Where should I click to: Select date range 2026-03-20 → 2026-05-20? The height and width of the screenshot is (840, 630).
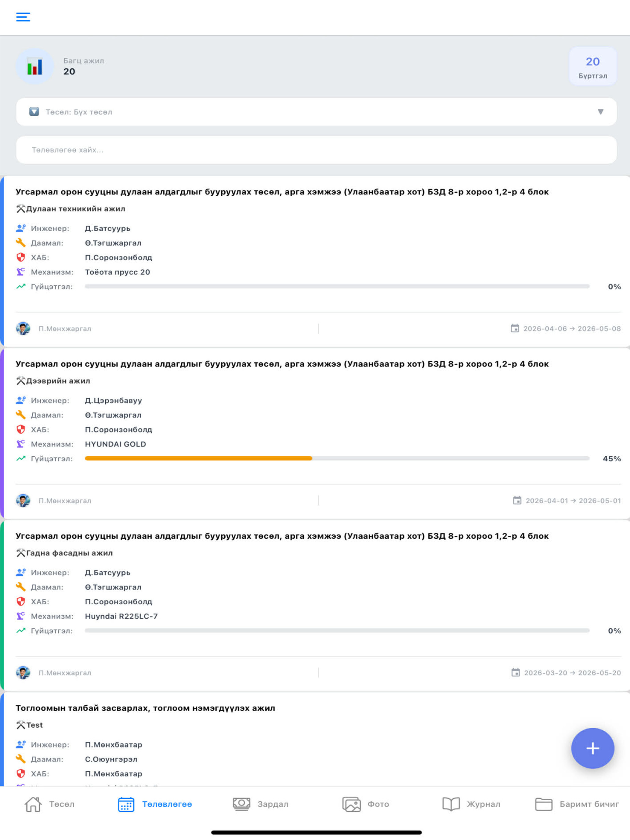click(x=572, y=672)
